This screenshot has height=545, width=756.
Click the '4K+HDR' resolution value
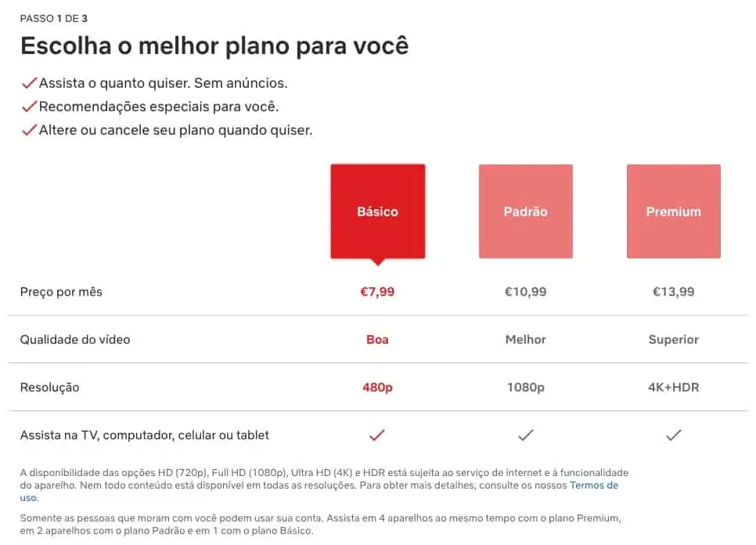click(x=673, y=387)
